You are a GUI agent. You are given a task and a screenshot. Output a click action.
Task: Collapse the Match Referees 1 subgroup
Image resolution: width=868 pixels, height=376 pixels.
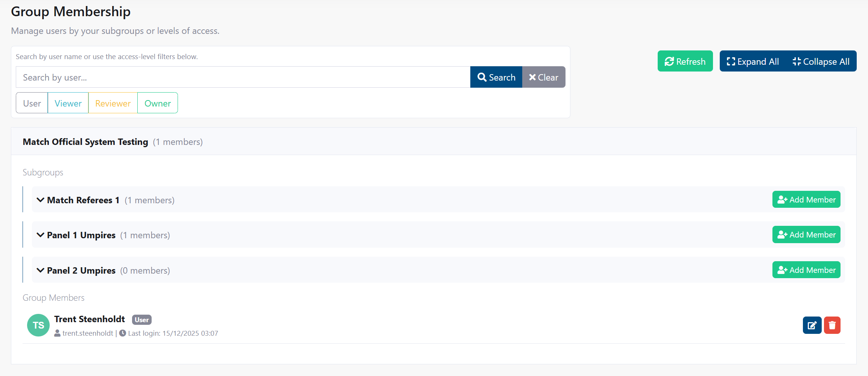(41, 200)
